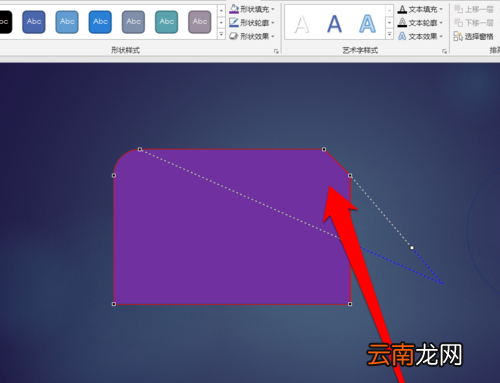Click the 形状轮廓 pen icon
Image resolution: width=500 pixels, height=383 pixels.
pyautogui.click(x=234, y=23)
